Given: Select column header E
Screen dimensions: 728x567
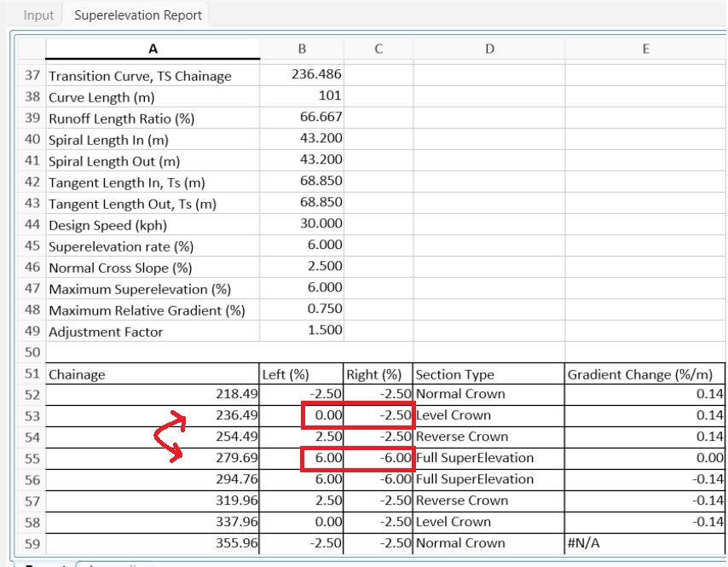Looking at the screenshot, I should pos(645,49).
